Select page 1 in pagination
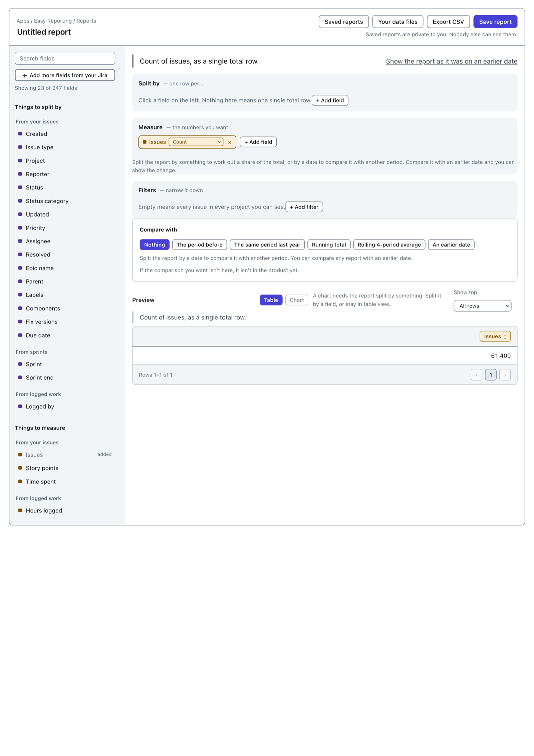Screen dimensions: 534x756 point(490,375)
